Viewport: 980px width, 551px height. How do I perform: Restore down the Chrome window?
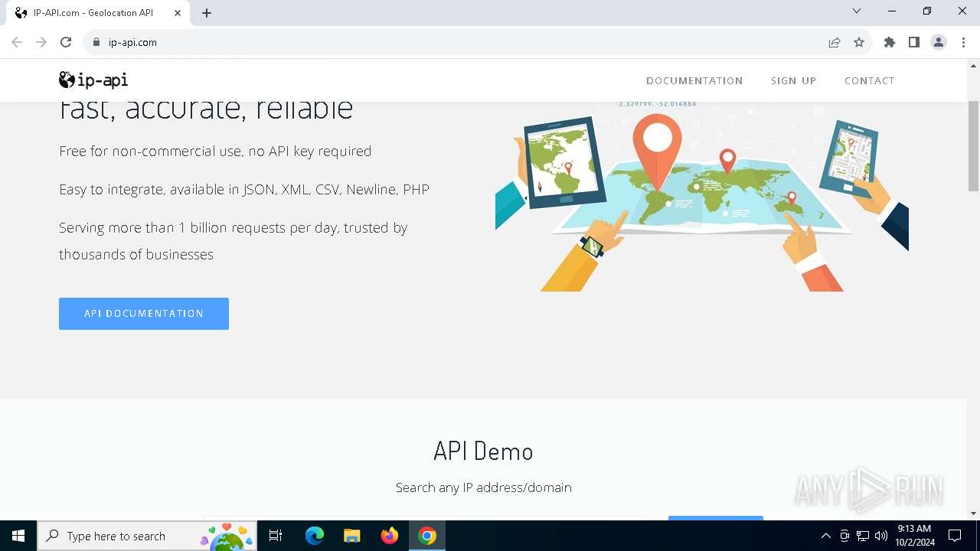pyautogui.click(x=927, y=11)
